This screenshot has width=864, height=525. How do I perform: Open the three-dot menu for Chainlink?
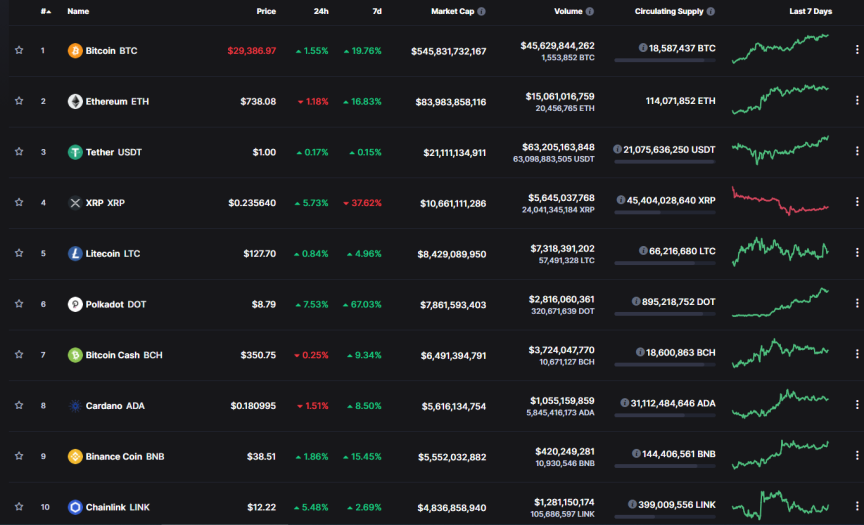857,506
